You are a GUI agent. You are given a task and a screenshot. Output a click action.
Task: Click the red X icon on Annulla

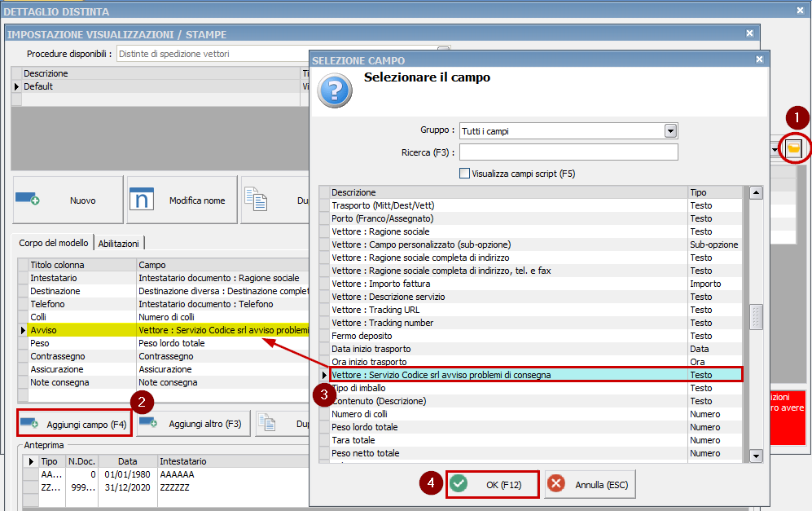click(556, 483)
